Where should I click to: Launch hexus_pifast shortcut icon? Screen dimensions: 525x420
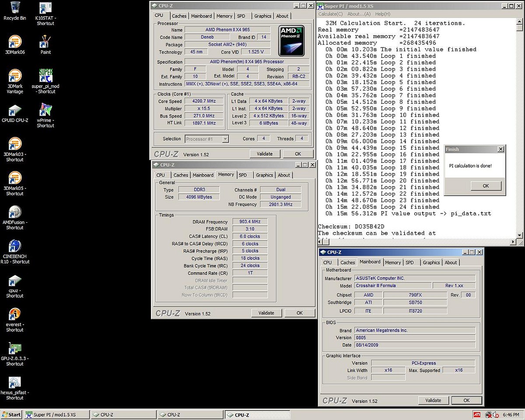(x=15, y=382)
